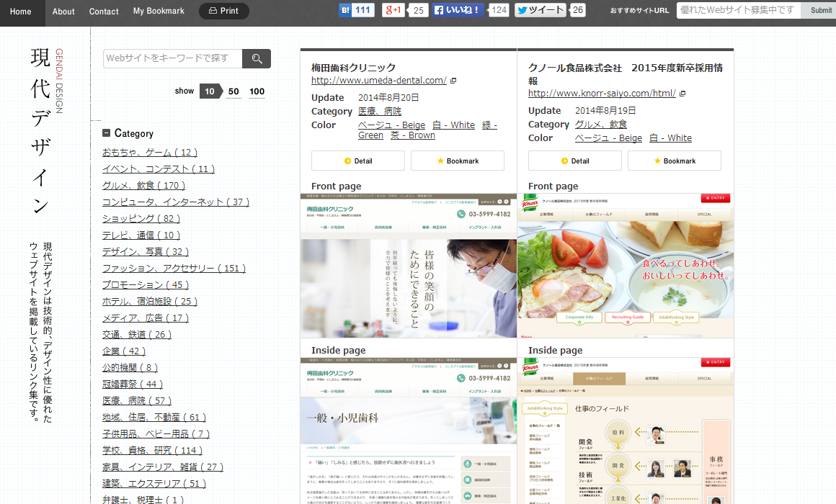Open category おもちゃ、ゲーム (12)
This screenshot has height=504, width=836.
(x=150, y=153)
